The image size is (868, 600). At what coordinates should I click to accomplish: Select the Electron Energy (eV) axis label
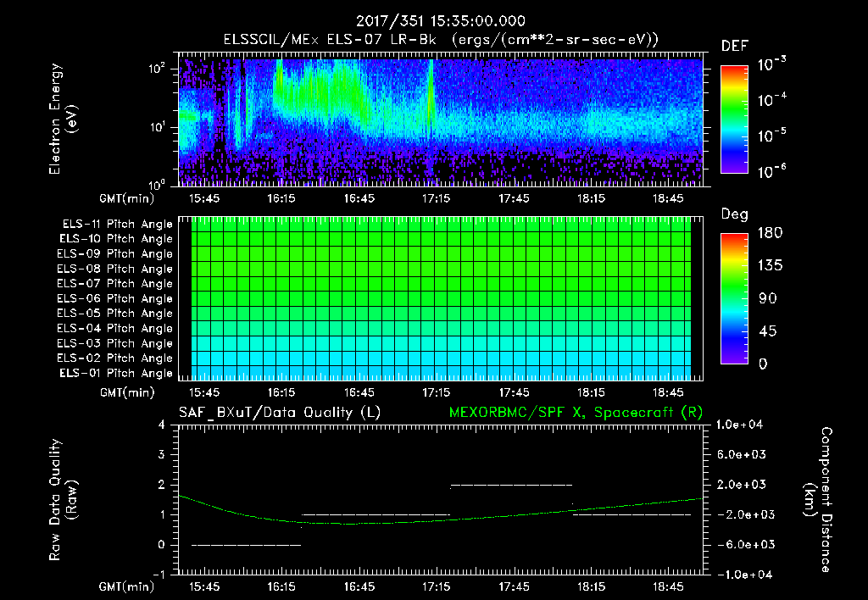point(63,119)
